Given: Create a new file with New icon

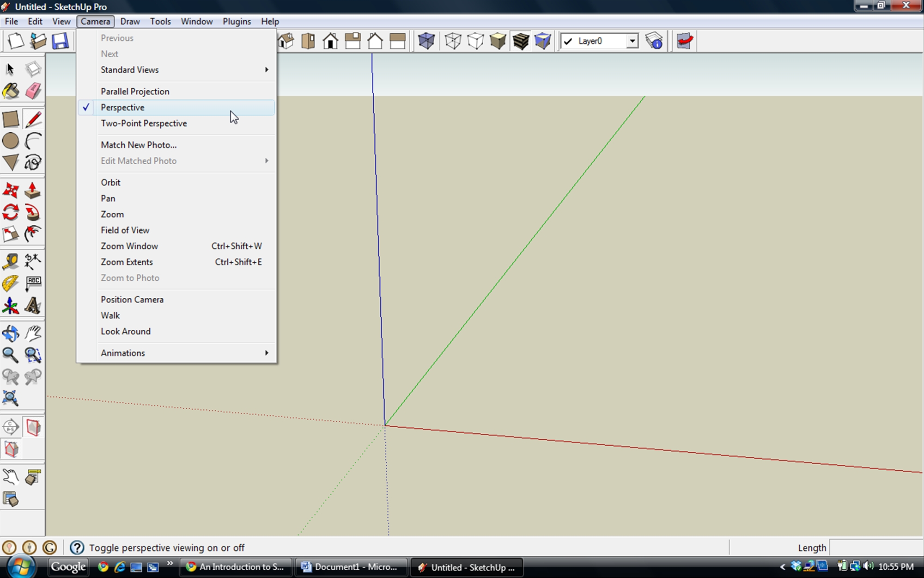Looking at the screenshot, I should 15,41.
